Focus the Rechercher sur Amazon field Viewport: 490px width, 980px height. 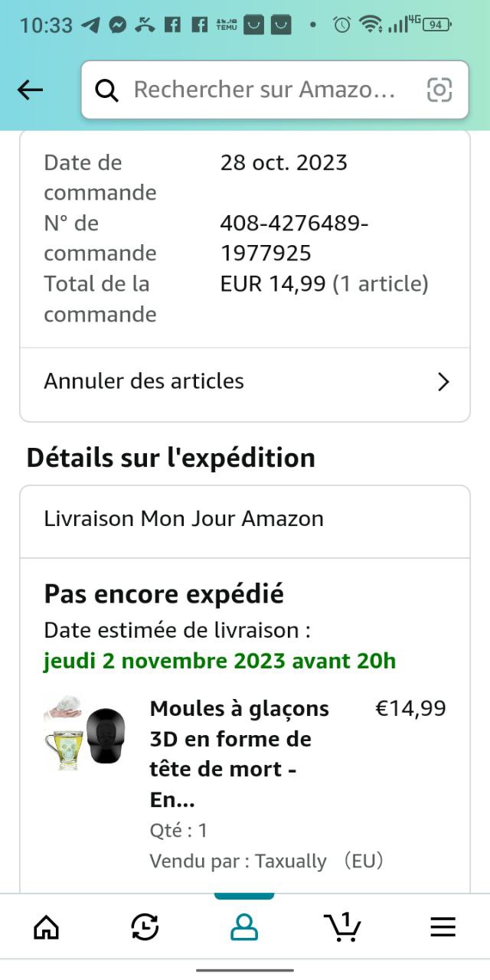tap(264, 90)
